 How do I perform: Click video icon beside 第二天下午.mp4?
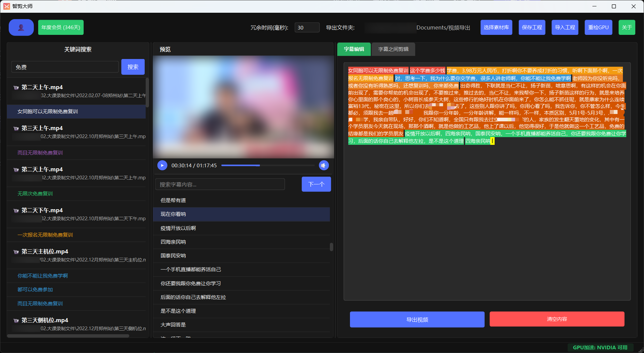(16, 211)
